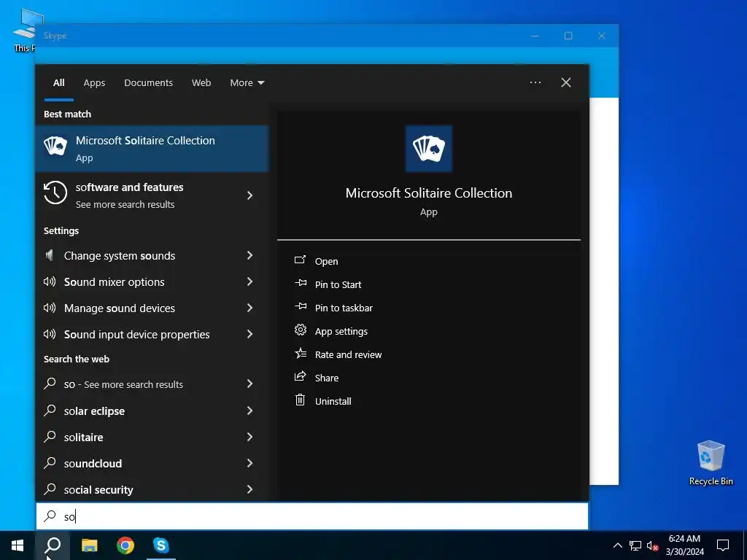Image resolution: width=747 pixels, height=560 pixels.
Task: Open the Recycle Bin desktop icon
Action: 711,463
